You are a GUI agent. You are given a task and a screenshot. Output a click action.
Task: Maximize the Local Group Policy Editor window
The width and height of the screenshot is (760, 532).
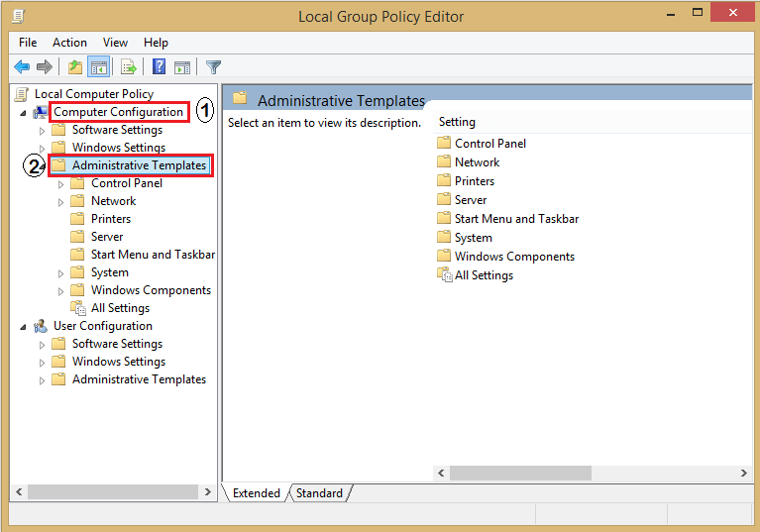698,13
